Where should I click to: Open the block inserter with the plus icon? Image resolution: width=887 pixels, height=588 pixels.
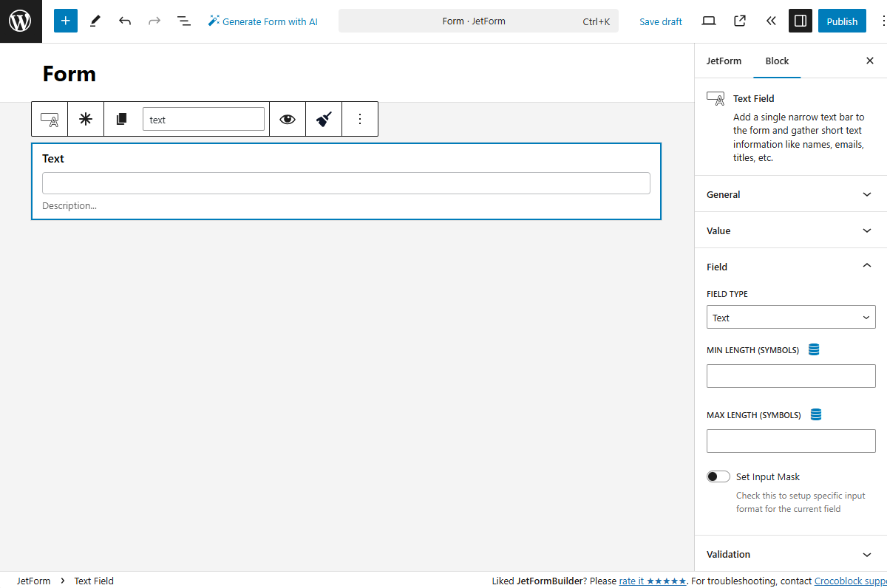click(x=65, y=21)
